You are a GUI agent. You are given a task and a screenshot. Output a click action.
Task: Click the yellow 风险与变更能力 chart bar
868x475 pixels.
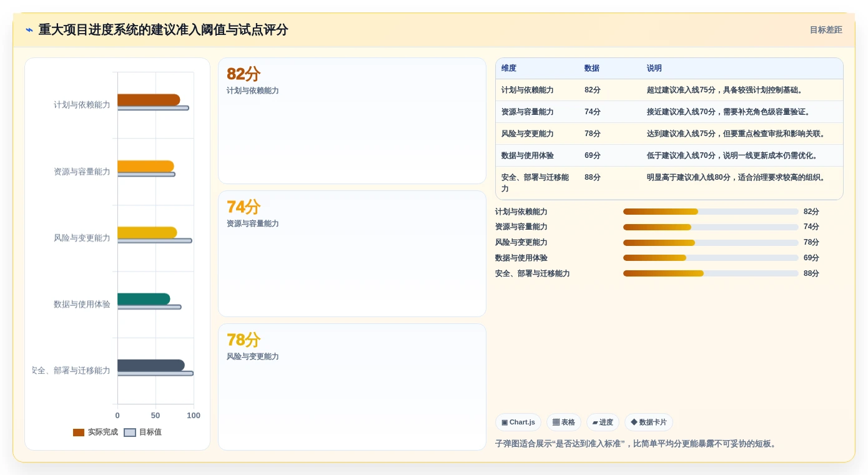tap(147, 232)
